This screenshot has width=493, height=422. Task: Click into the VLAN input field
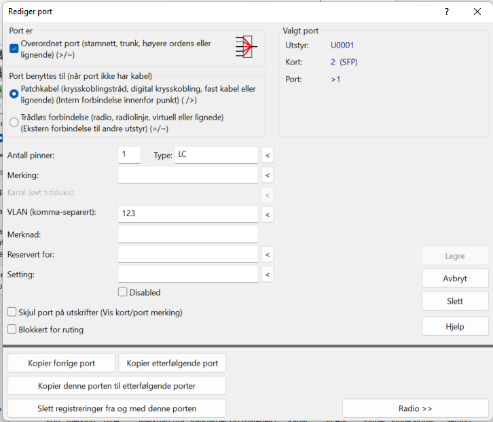(x=188, y=214)
